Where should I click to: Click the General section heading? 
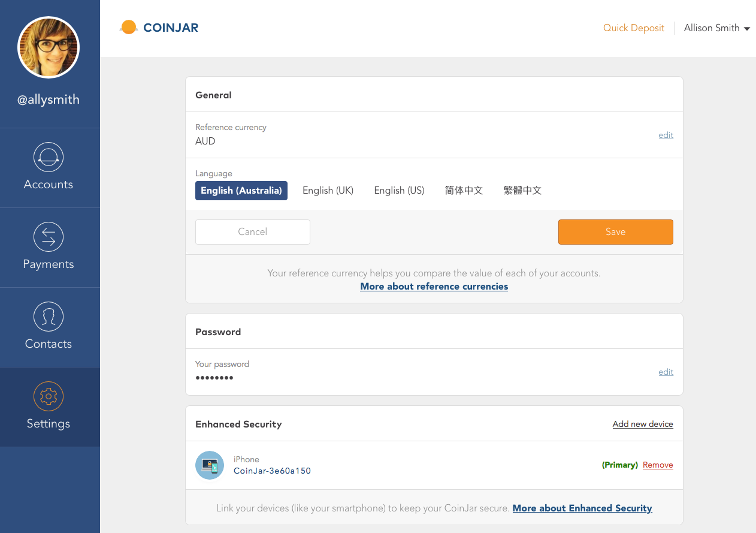[213, 95]
